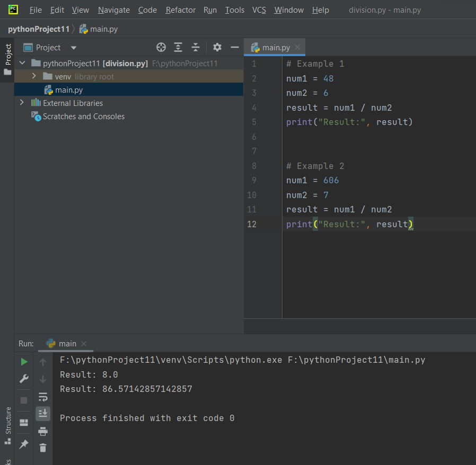Expand the venv folder

34,77
